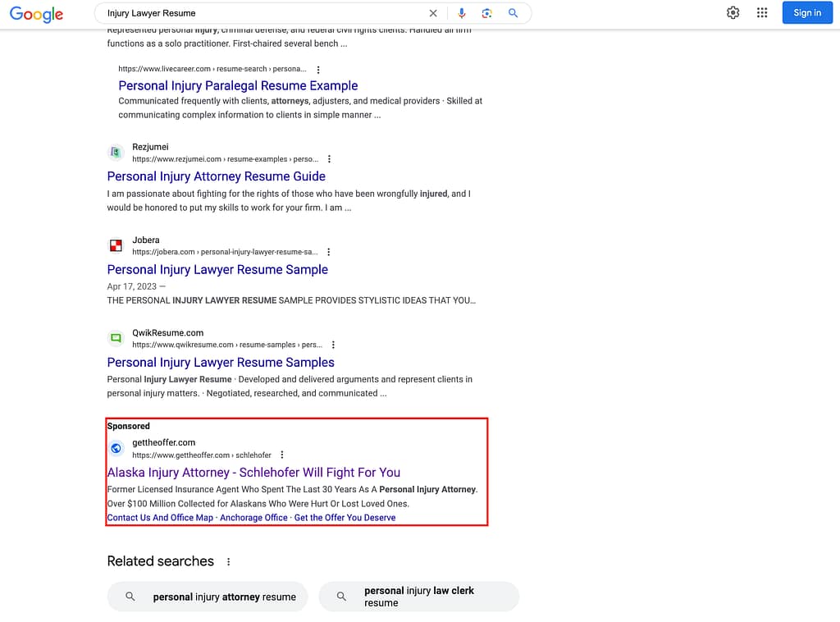Click the Jobera site favicon

116,245
